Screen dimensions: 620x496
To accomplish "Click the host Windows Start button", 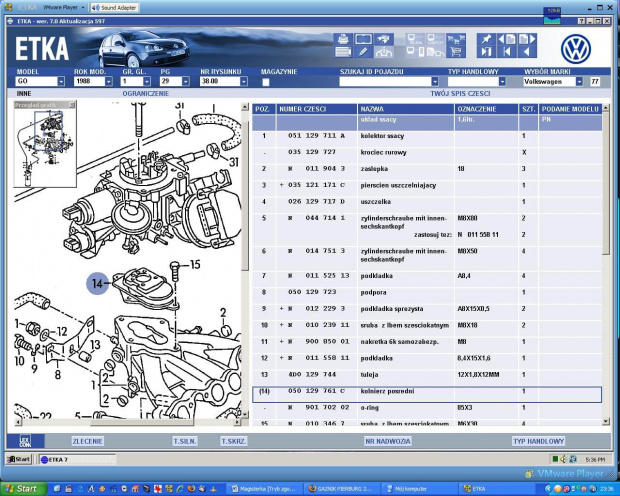I will tap(23, 489).
